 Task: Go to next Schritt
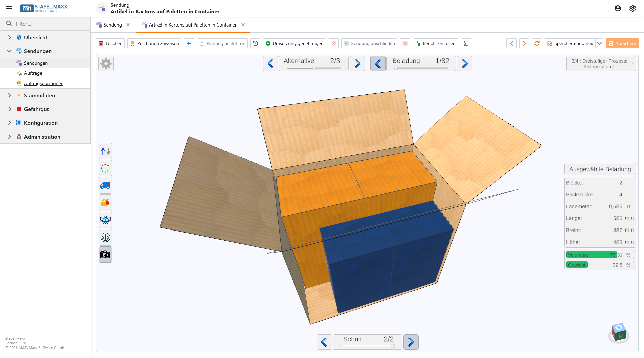pyautogui.click(x=411, y=342)
